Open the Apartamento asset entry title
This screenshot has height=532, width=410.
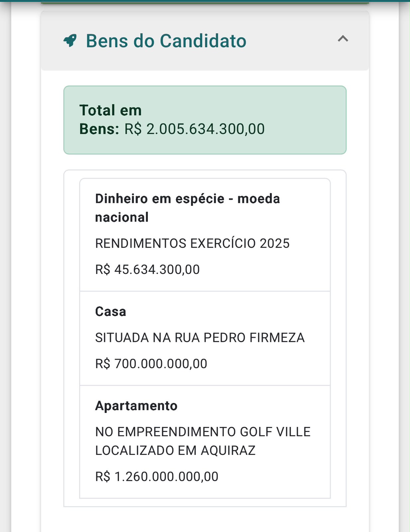coord(136,406)
